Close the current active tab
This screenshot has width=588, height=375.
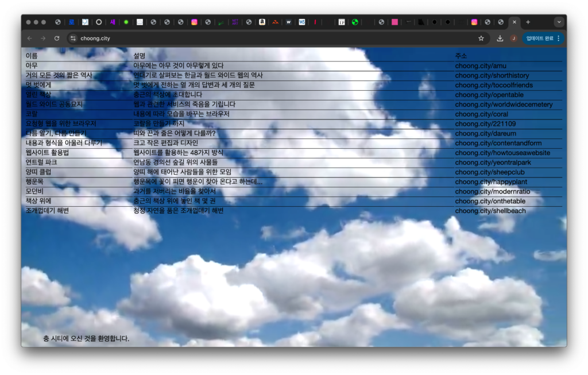tap(514, 22)
